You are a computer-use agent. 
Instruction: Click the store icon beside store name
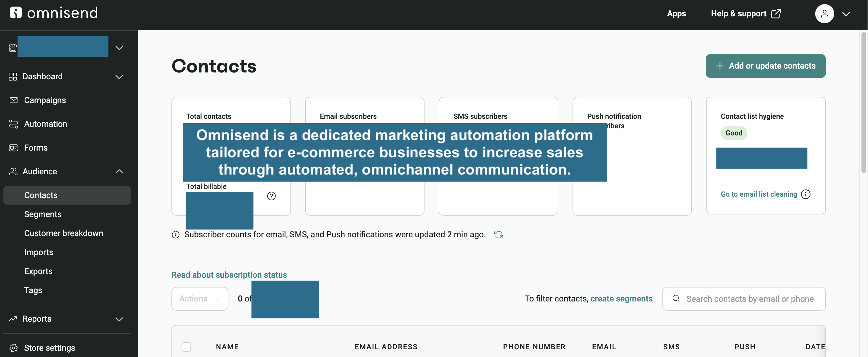tap(13, 48)
